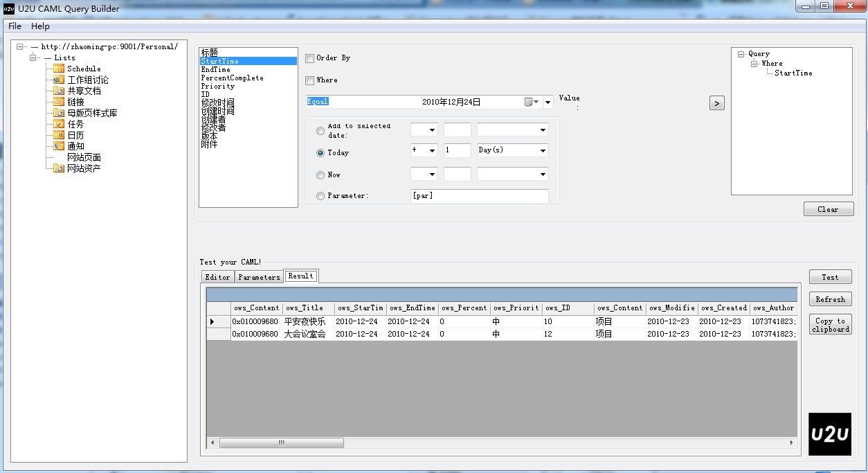Viewport: 868px width, 473px height.
Task: Collapse the http://zhaoming-pc:9001/Personal/ root node
Action: coord(20,47)
